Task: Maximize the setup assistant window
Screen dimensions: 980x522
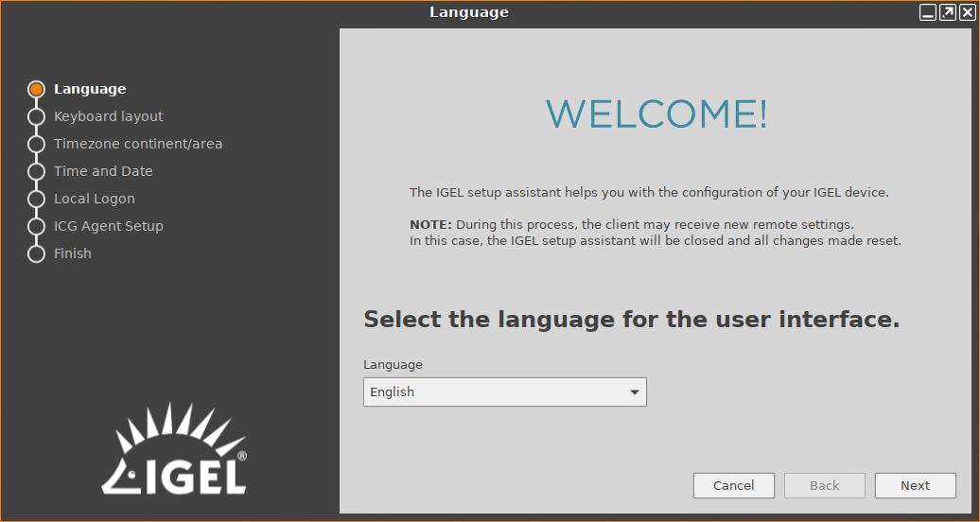Action: (x=947, y=12)
